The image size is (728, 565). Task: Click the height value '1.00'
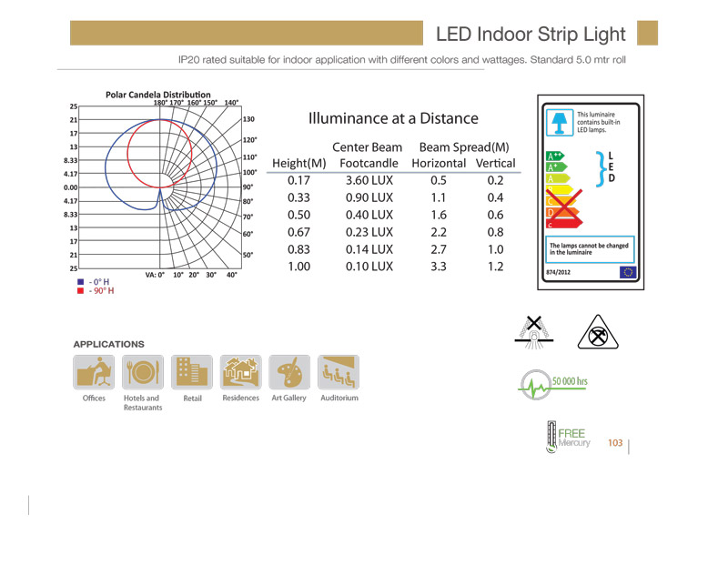[x=298, y=267]
